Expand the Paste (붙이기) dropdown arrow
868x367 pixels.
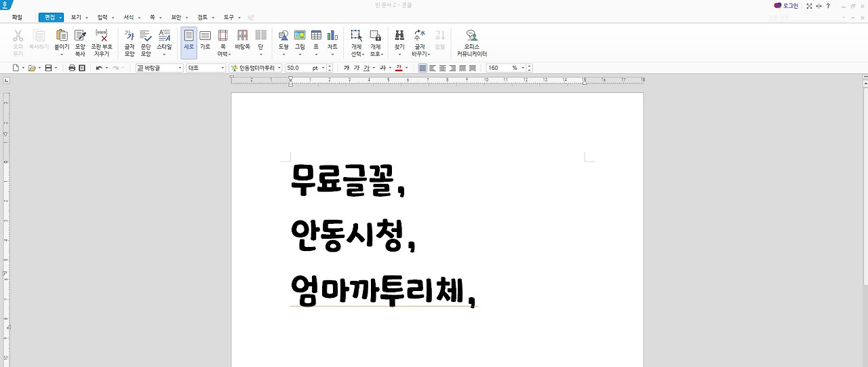point(62,54)
